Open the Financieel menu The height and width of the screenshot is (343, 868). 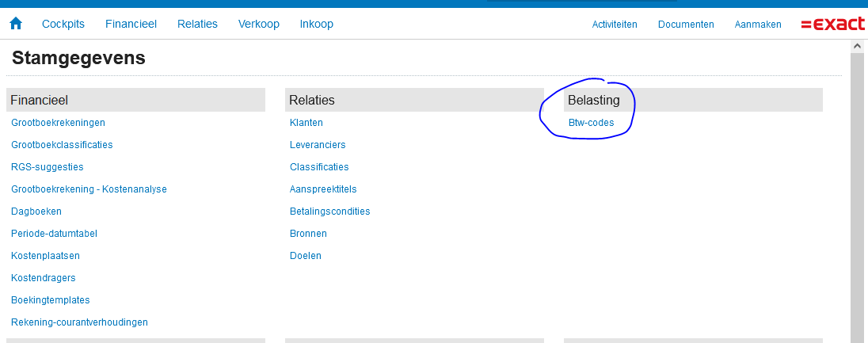tap(131, 24)
